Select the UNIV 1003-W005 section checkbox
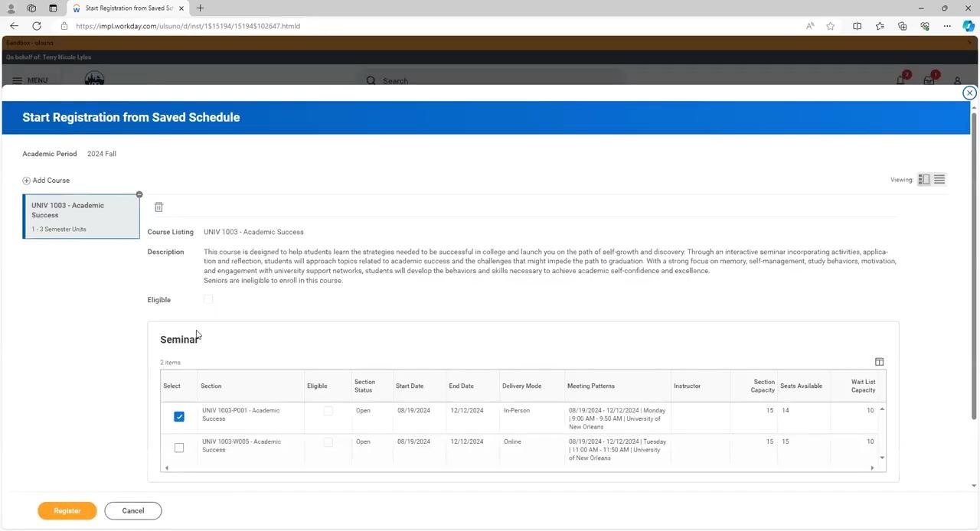This screenshot has width=980, height=531. coord(179,448)
